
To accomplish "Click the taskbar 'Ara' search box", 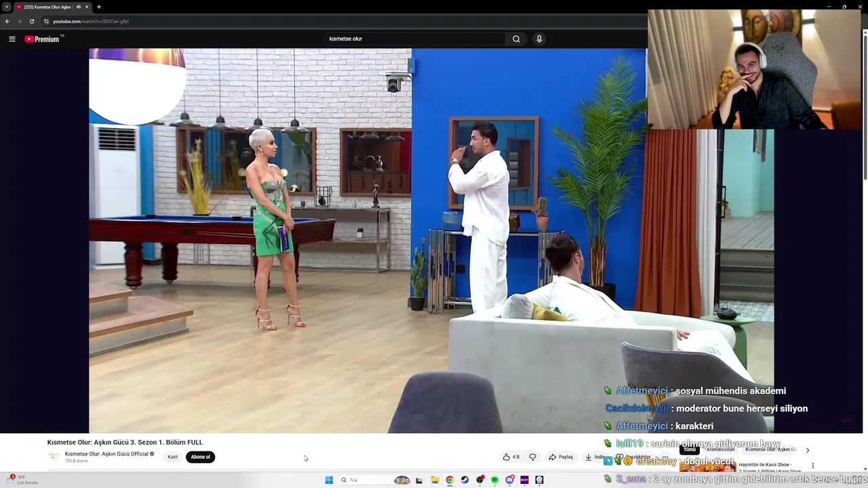I will coord(374,480).
